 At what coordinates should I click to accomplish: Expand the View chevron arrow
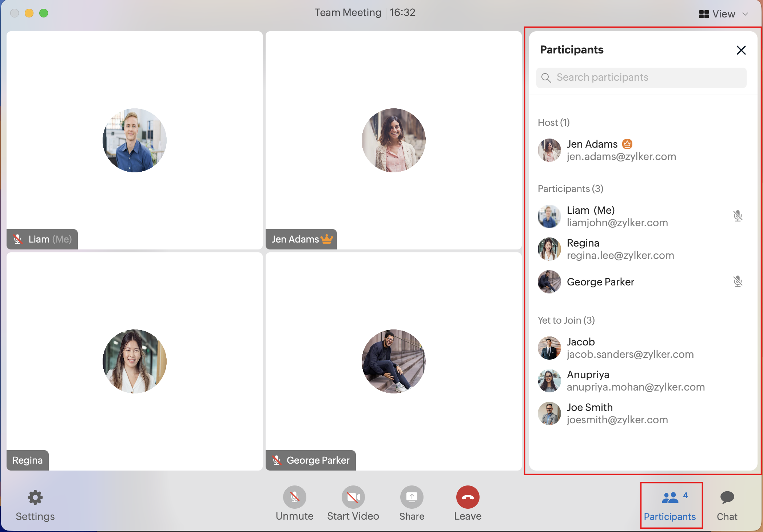(745, 14)
